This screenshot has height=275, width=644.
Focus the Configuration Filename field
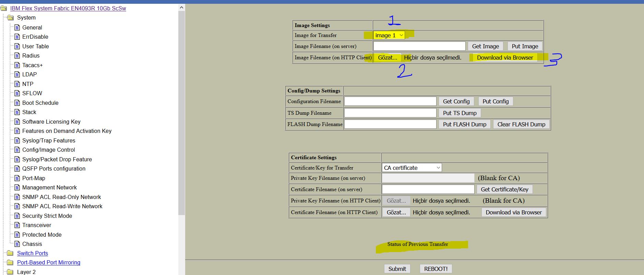(390, 101)
